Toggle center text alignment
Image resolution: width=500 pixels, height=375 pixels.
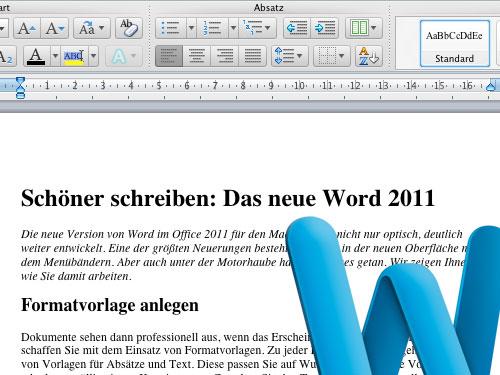[197, 56]
